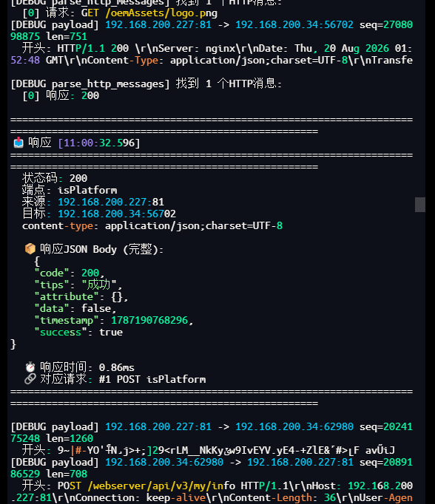Image resolution: width=435 pixels, height=504 pixels.
Task: Click the garbled payload line starting 9~|#-YO
Action: tap(226, 450)
